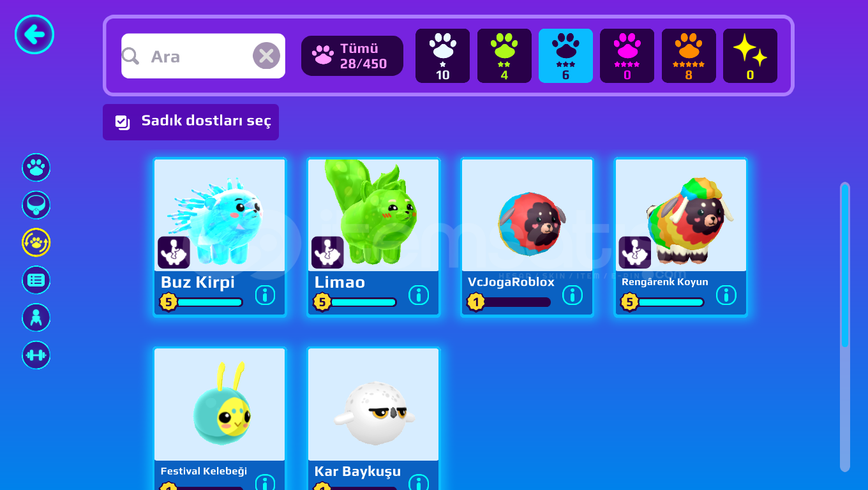Open the character figure sidebar icon
Viewport: 868px width, 490px height.
(x=36, y=318)
